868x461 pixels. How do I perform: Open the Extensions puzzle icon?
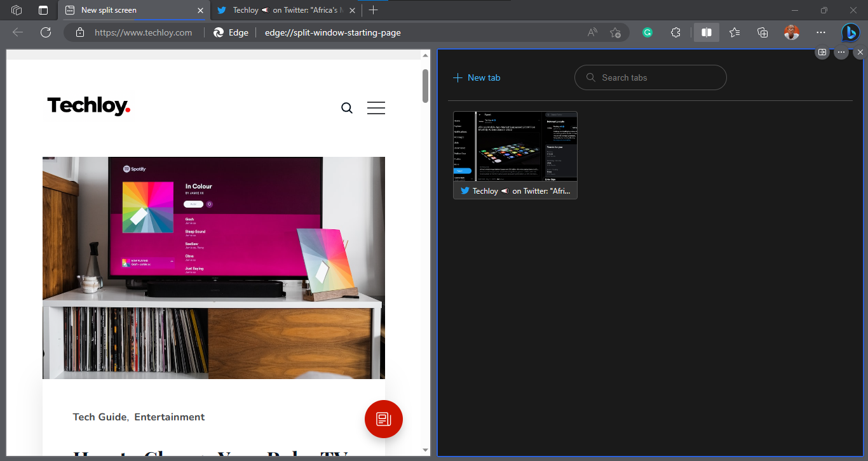point(675,32)
